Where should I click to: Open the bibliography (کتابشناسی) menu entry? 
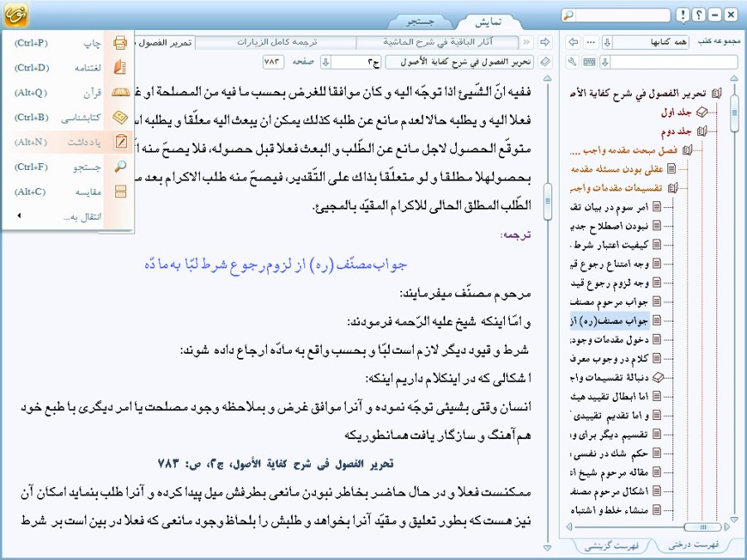click(68, 117)
